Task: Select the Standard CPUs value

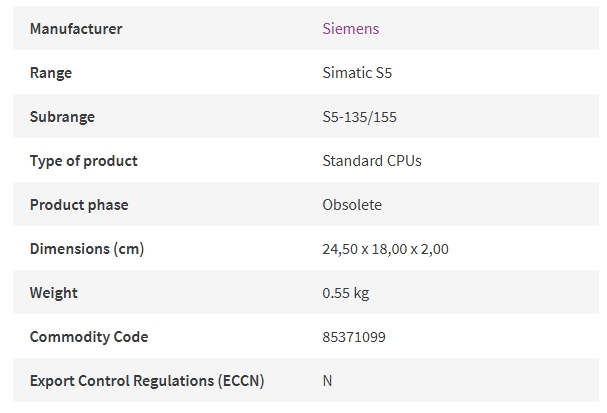Action: click(x=372, y=161)
